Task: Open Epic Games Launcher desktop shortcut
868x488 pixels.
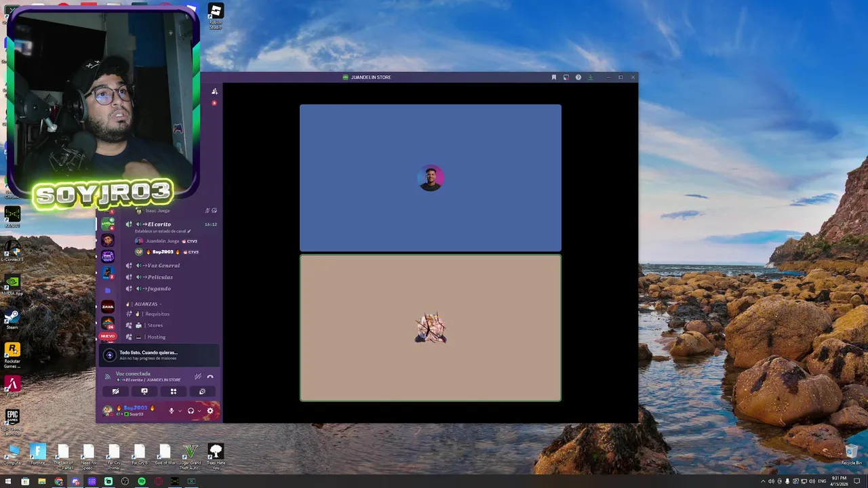Action: [12, 420]
